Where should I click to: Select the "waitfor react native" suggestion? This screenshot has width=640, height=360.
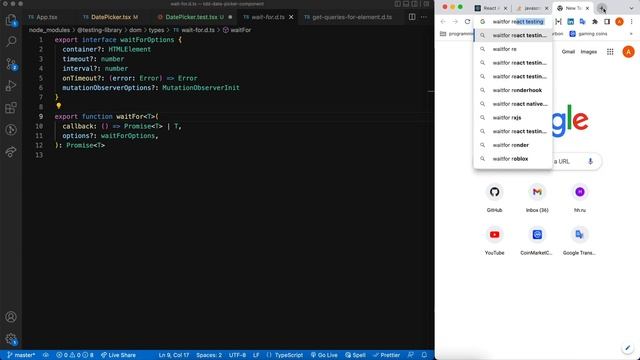coord(513,104)
